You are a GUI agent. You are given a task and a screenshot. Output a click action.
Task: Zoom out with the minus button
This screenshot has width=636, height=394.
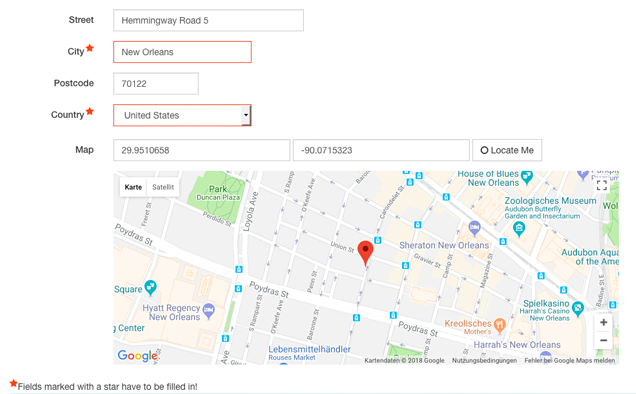tap(604, 340)
